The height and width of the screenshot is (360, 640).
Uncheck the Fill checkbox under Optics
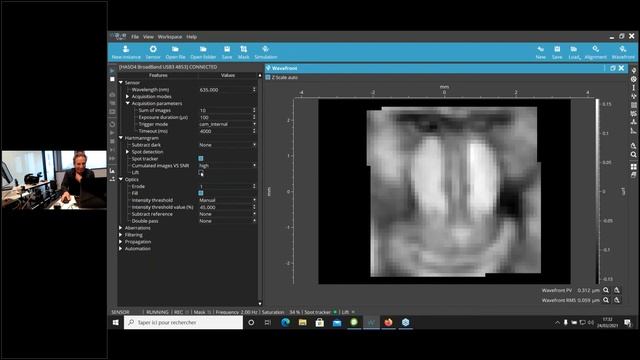[201, 193]
